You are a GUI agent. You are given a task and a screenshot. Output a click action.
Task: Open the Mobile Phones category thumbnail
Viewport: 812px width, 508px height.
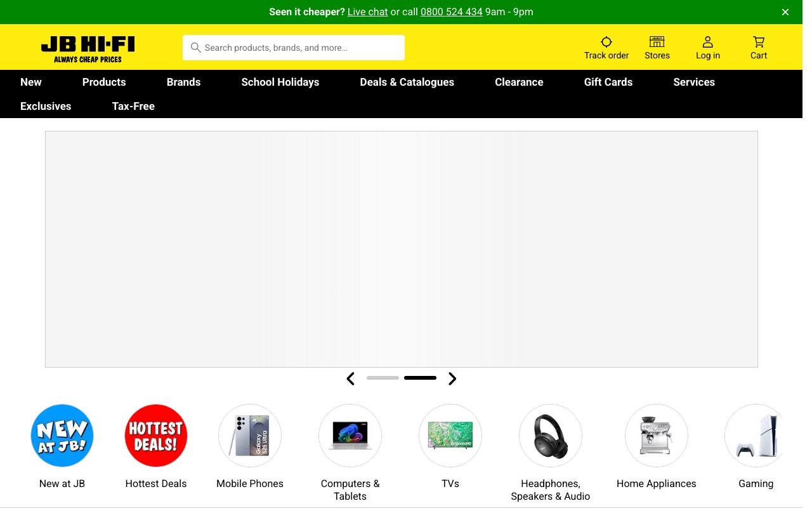click(x=250, y=436)
